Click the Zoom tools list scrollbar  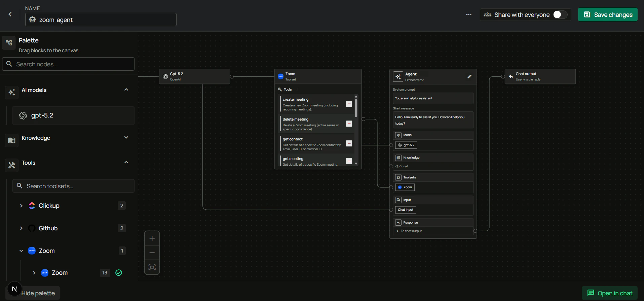(356, 108)
